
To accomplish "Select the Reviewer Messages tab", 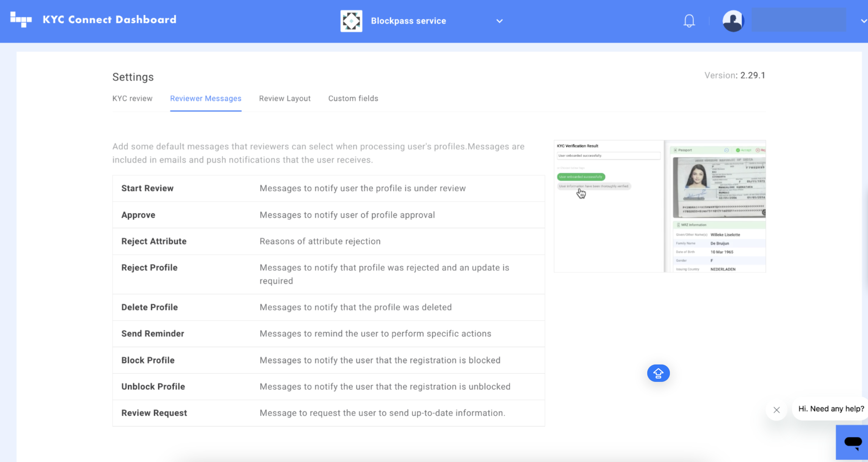I will (206, 98).
